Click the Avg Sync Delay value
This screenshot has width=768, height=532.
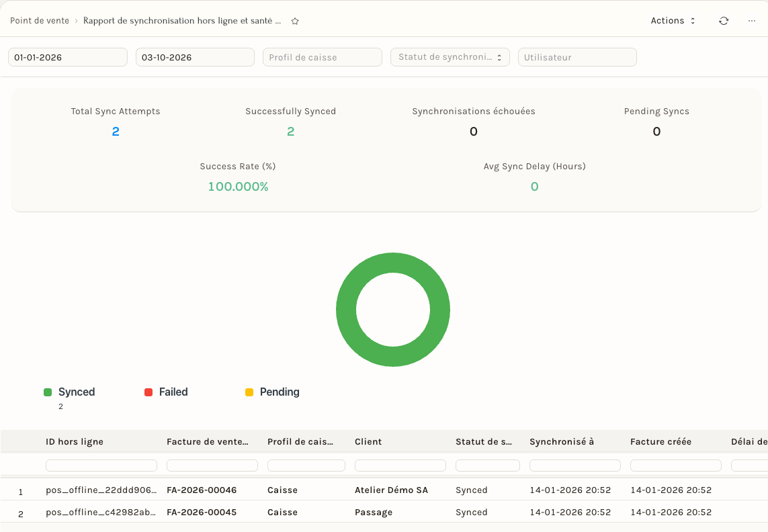click(534, 187)
